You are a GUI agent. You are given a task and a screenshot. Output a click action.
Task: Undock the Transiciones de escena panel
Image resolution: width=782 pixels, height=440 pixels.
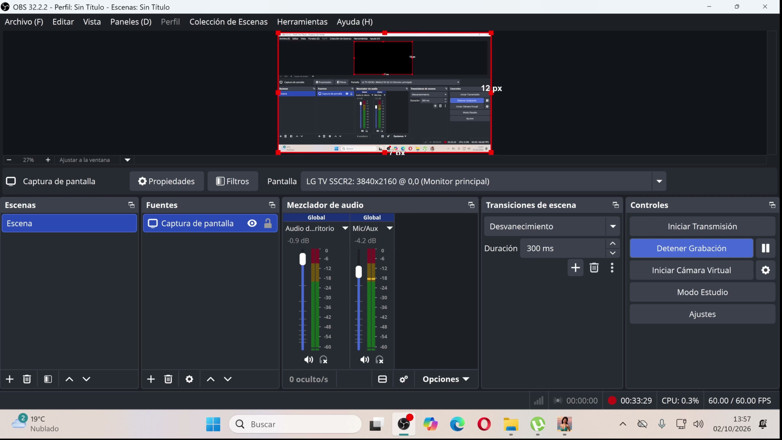click(615, 205)
